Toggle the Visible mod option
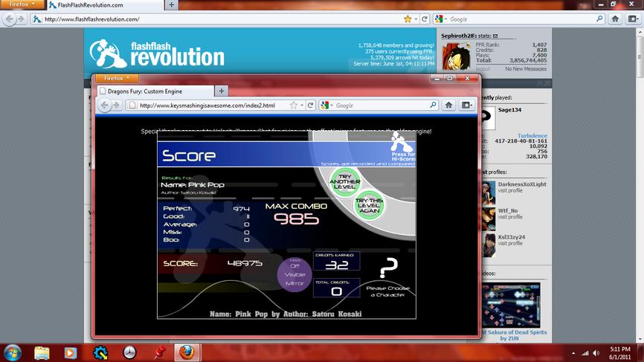 (294, 274)
